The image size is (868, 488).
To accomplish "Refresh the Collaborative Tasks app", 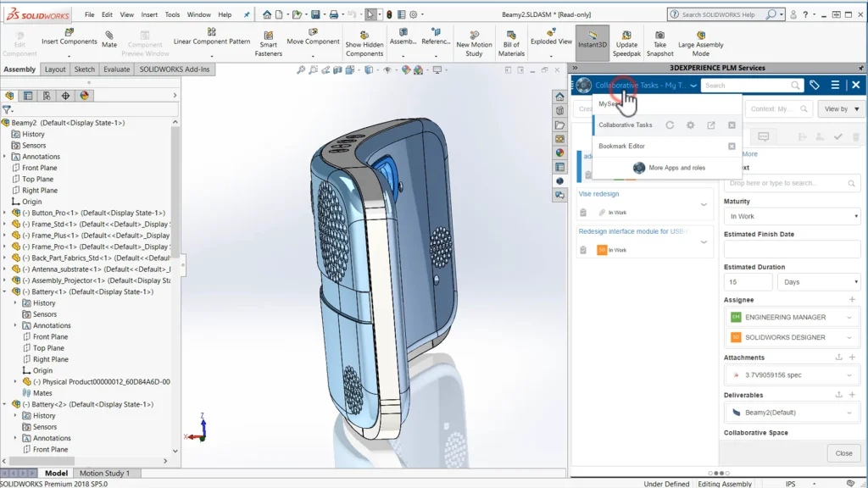I will coord(669,125).
